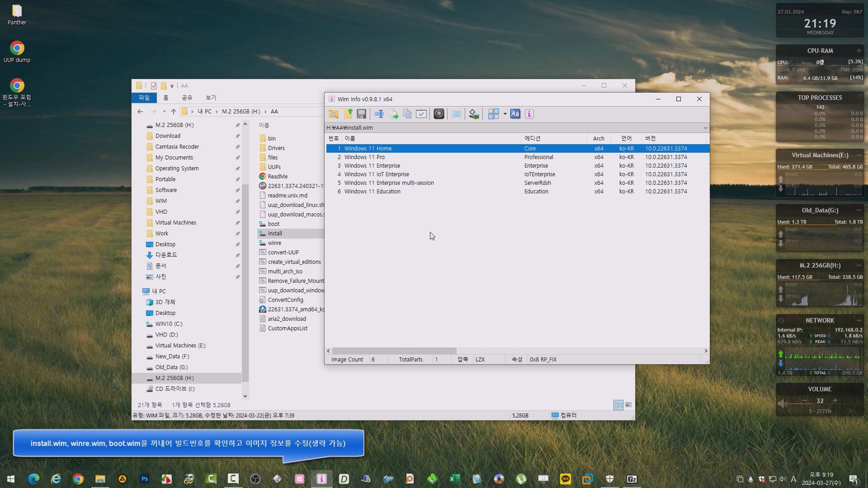Image resolution: width=868 pixels, height=488 pixels.
Task: Select Virtual Machines quick access folder
Action: [176, 223]
